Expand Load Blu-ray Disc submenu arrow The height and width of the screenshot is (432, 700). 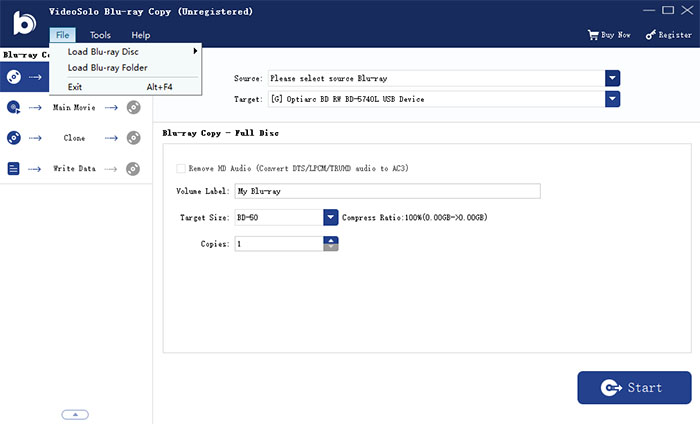point(195,51)
